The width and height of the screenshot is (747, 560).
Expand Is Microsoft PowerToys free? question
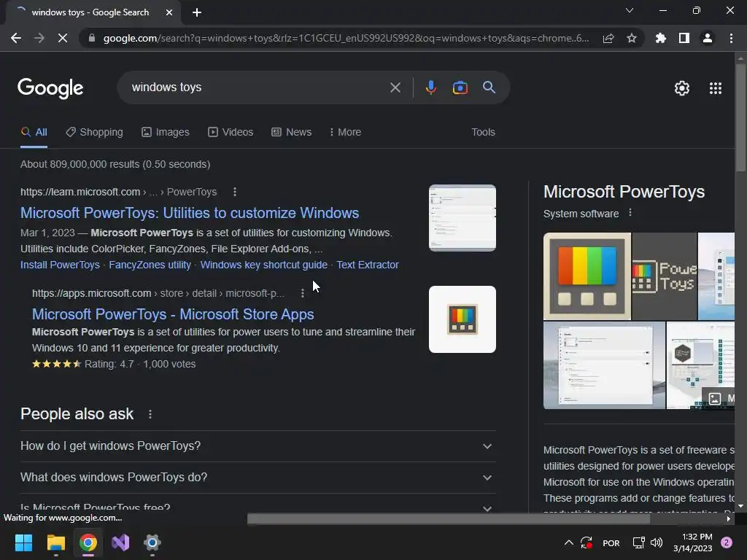coord(258,505)
